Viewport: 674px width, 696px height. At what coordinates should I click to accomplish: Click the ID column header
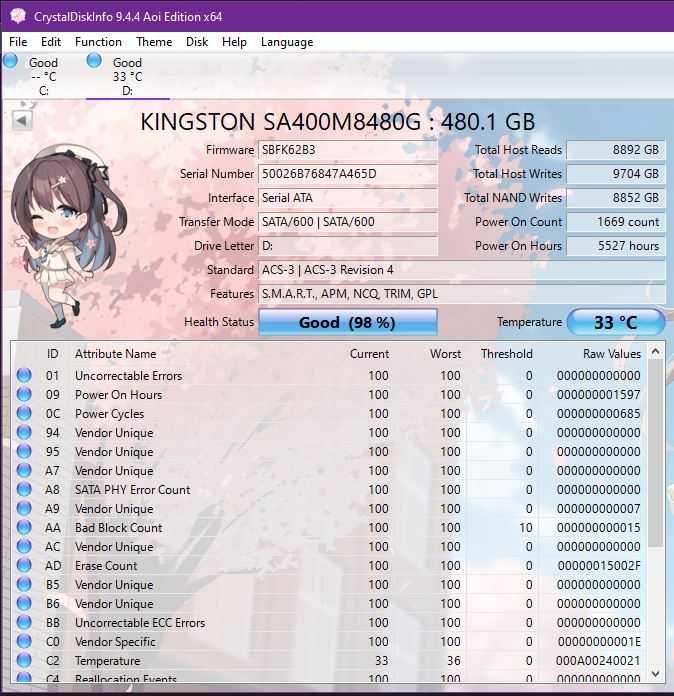click(52, 354)
